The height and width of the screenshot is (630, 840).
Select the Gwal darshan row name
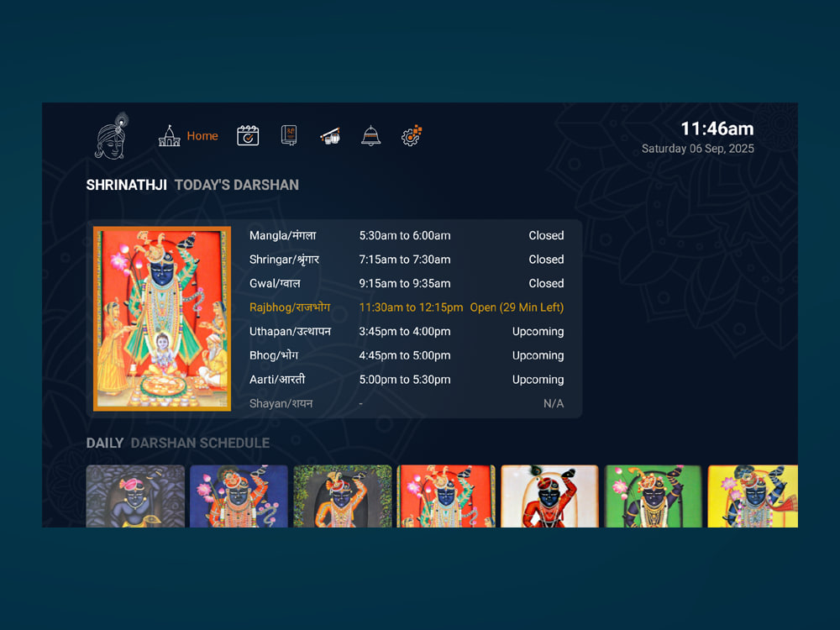(x=275, y=283)
